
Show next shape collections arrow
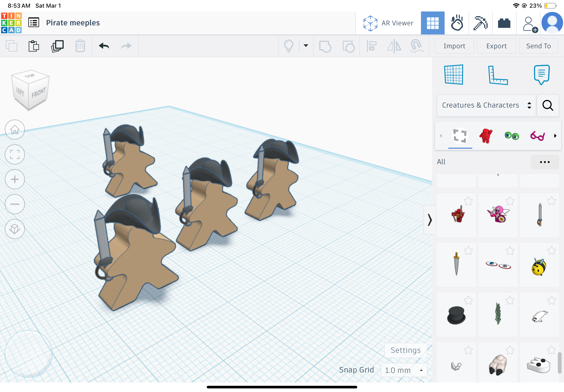[x=555, y=136]
